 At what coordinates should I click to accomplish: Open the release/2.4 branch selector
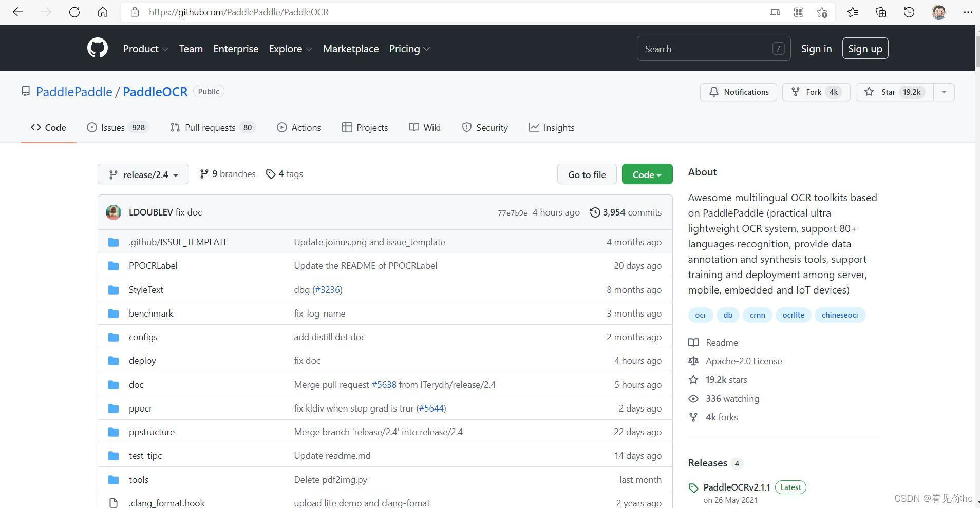tap(143, 174)
